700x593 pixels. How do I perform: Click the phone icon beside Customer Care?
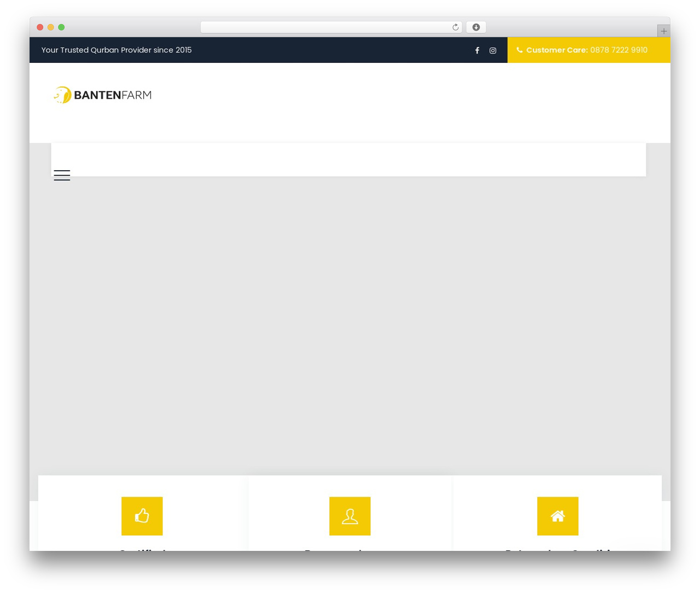pyautogui.click(x=520, y=50)
